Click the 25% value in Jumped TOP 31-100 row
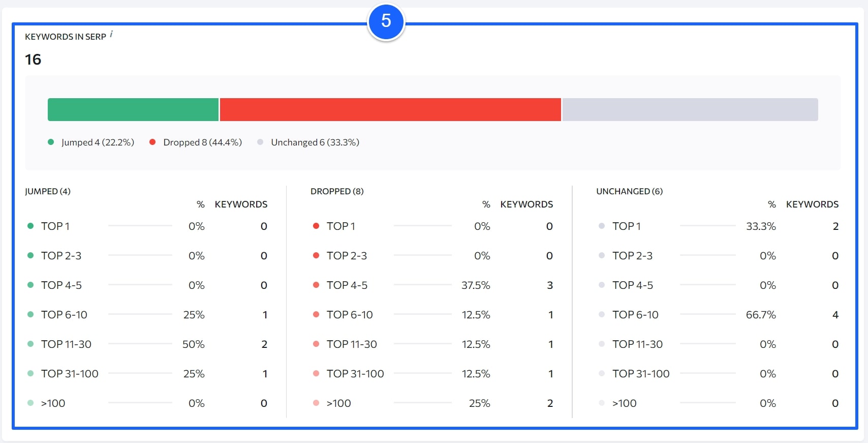 click(194, 374)
